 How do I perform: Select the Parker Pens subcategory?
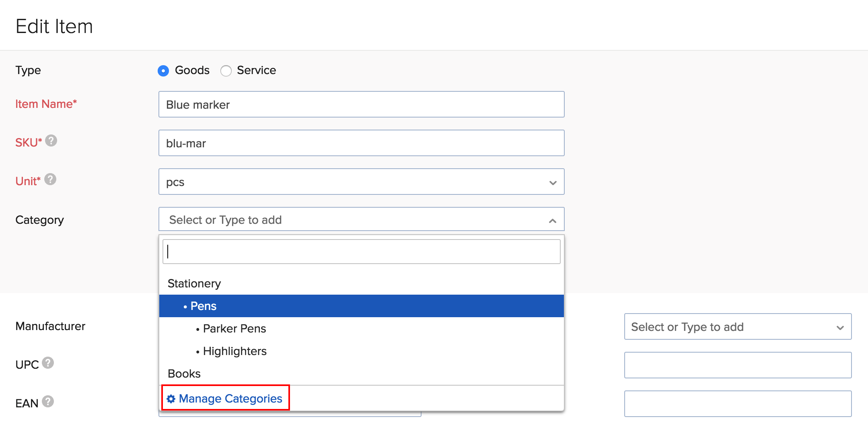(x=236, y=328)
